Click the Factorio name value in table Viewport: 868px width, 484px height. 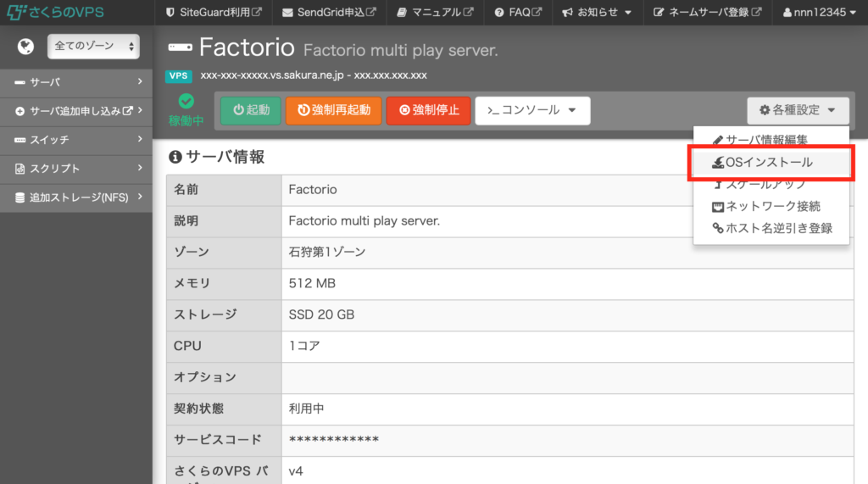click(x=313, y=189)
